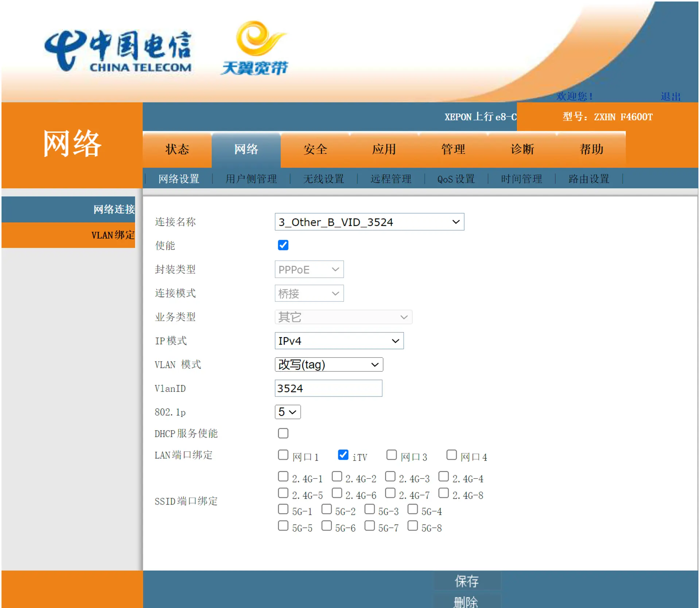Screen dimensions: 700x608
Task: Select VLAN绑定 in the left sidebar
Action: (x=112, y=235)
